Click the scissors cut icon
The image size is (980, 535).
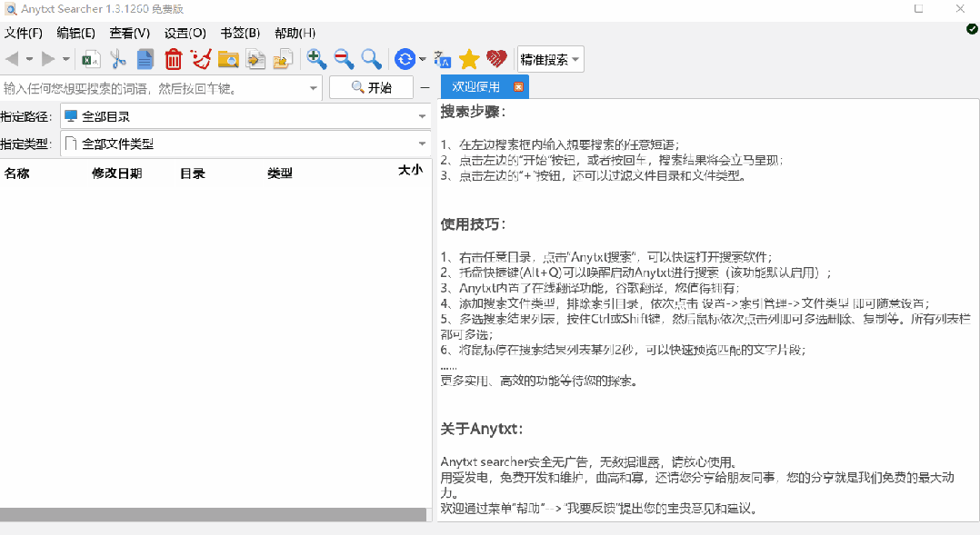[x=117, y=59]
